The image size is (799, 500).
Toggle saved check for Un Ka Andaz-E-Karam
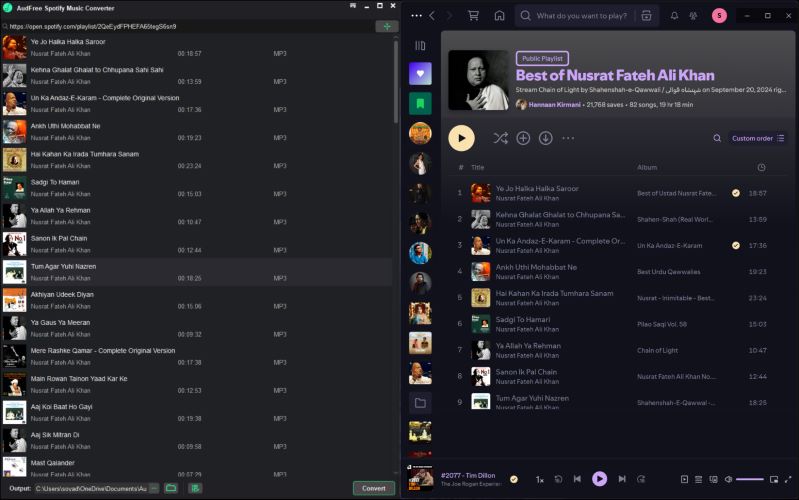click(735, 246)
